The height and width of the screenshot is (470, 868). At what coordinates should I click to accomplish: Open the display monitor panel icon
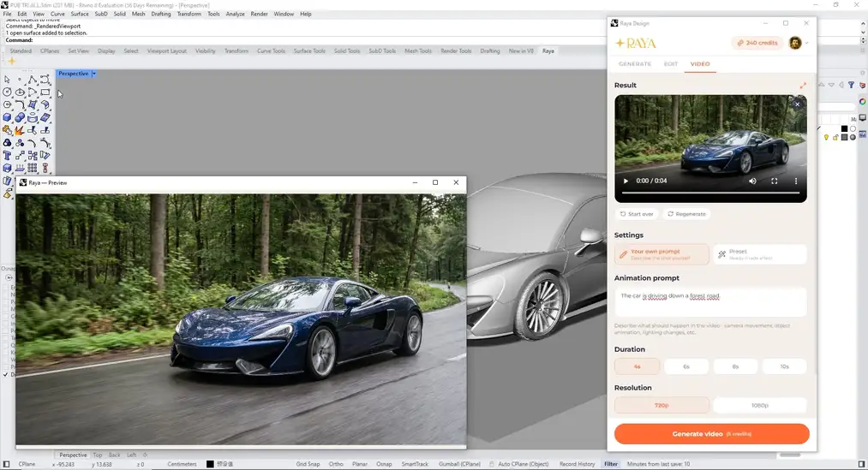(x=863, y=118)
